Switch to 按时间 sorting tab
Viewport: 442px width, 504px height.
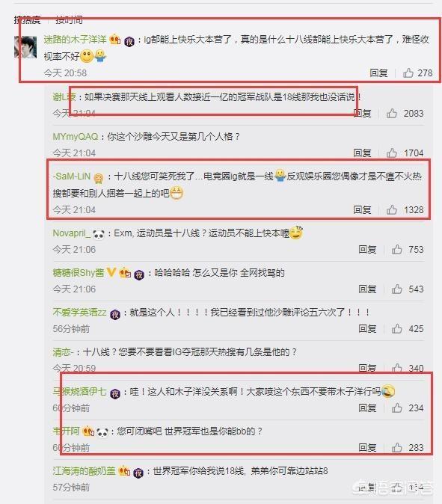[x=69, y=20]
